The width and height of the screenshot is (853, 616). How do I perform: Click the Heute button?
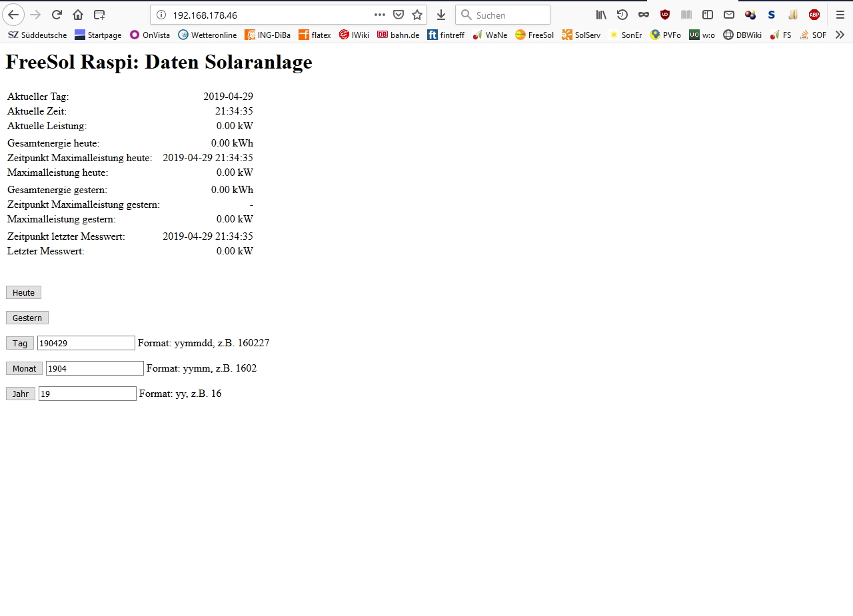click(x=23, y=292)
